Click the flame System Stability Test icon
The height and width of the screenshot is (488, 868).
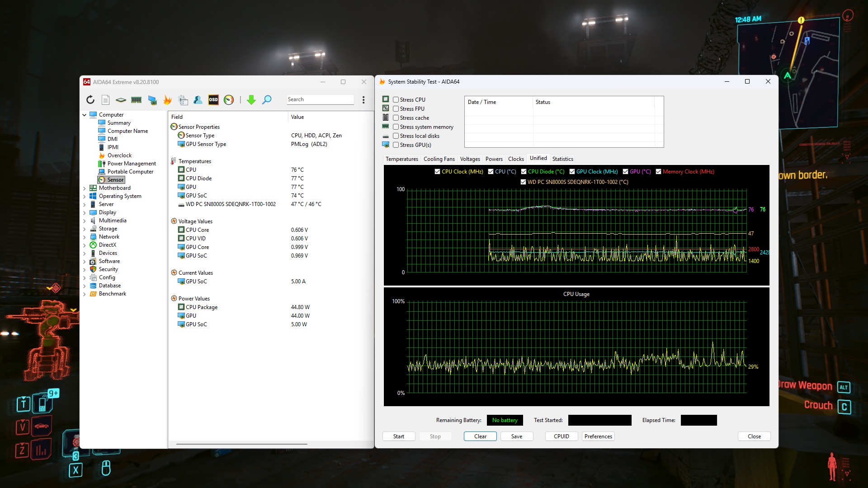point(168,100)
